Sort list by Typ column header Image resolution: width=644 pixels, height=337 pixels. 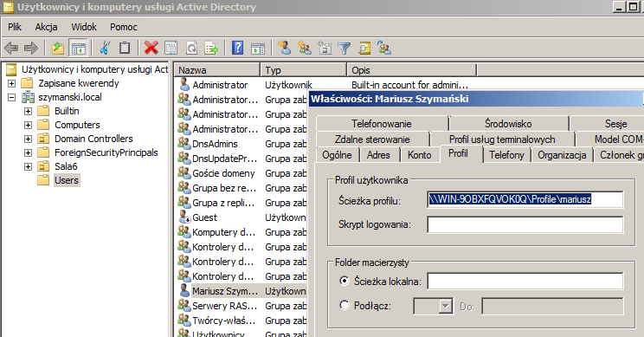click(x=303, y=70)
